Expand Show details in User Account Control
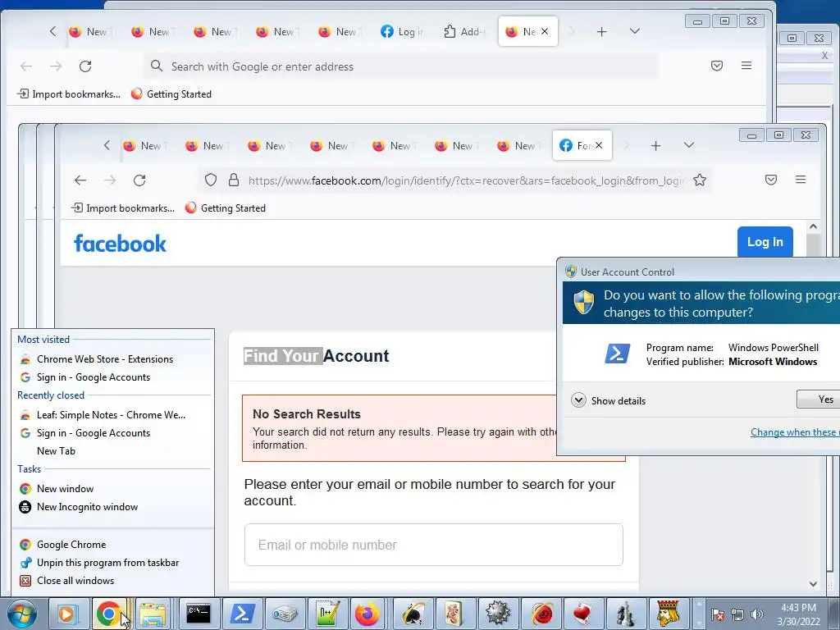 (x=608, y=400)
